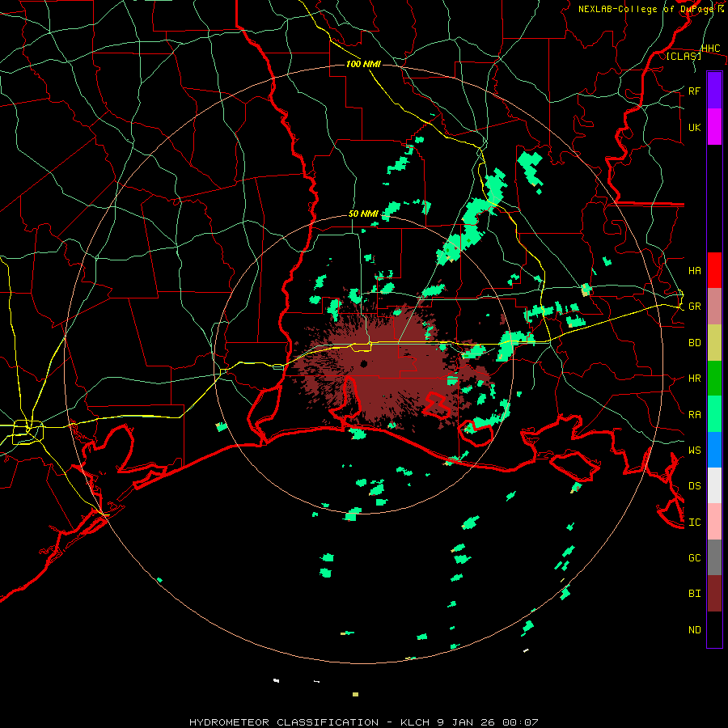Click the HA legend label

tap(694, 270)
